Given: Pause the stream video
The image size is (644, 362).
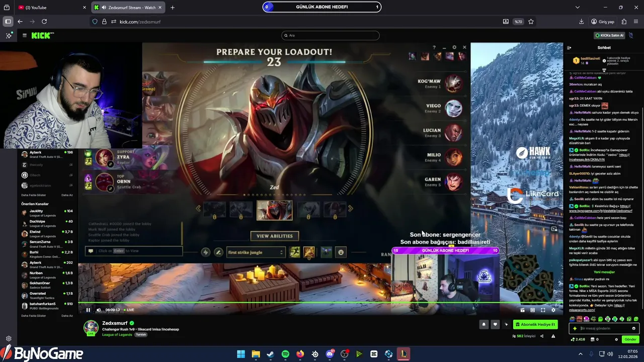Looking at the screenshot, I should click(x=88, y=310).
